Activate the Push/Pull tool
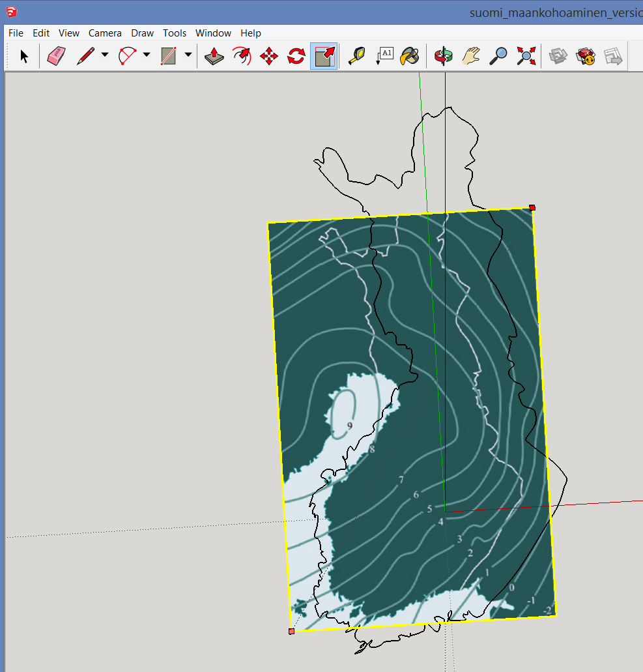Image resolution: width=643 pixels, height=672 pixels. click(214, 56)
